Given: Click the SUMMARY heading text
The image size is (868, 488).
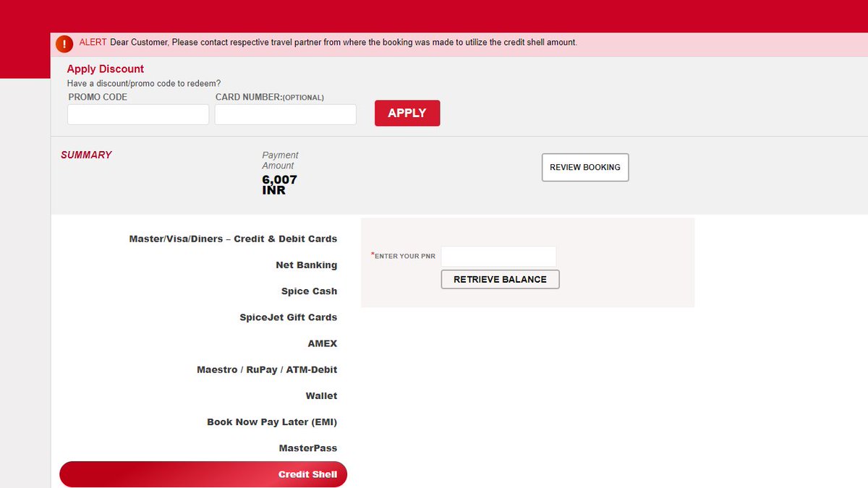Looking at the screenshot, I should pos(86,155).
